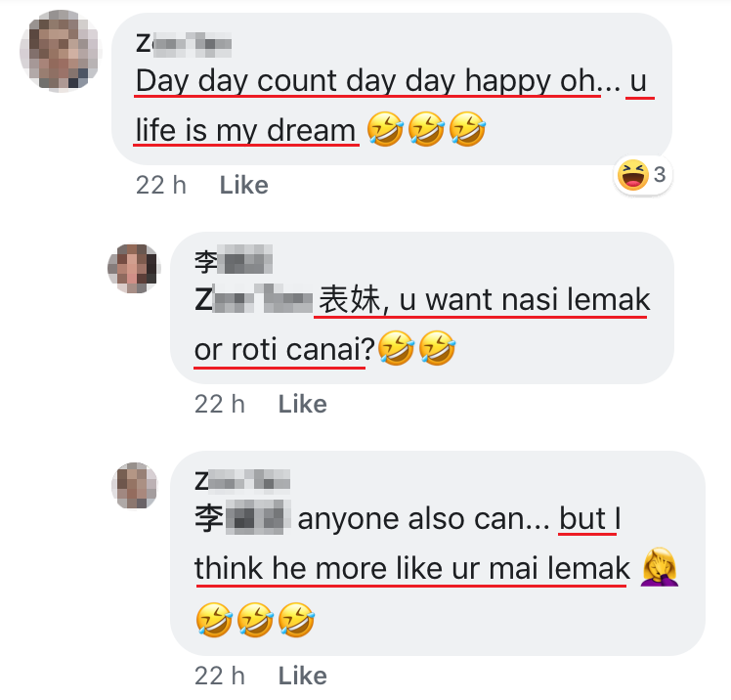Viewport: 731px width, 700px height.
Task: Open the 22 h timestamp of the top comment
Action: coord(161,185)
